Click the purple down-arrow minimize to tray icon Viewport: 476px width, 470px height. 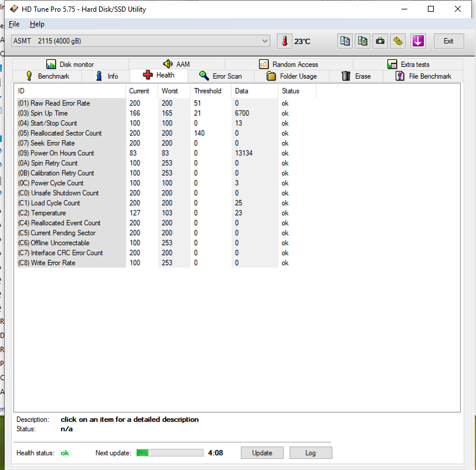click(418, 41)
